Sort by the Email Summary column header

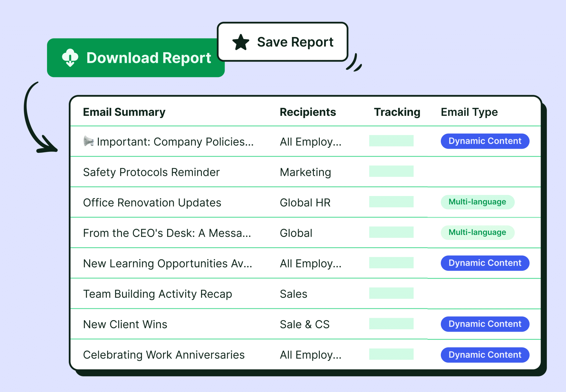[124, 112]
